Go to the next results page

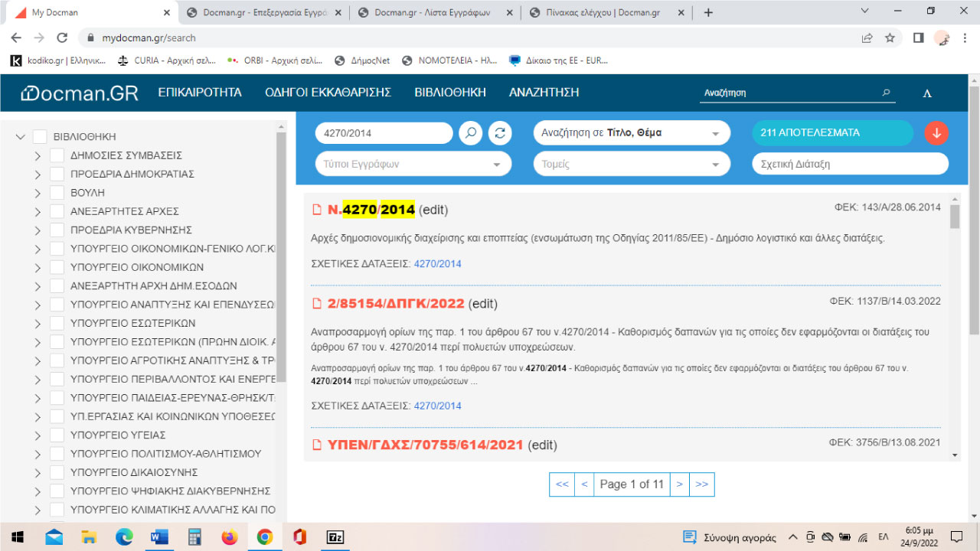[x=679, y=484]
